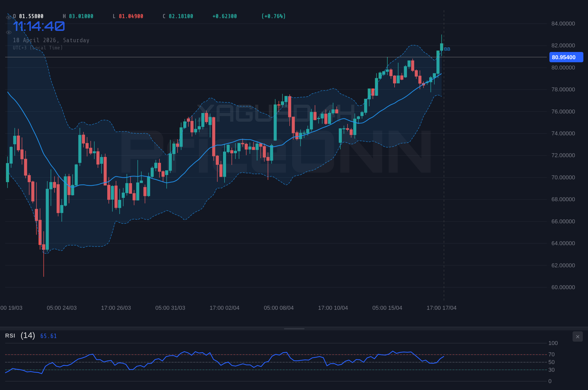The width and height of the screenshot is (588, 390).
Task: Click the low price 81.04900
Action: (131, 16)
